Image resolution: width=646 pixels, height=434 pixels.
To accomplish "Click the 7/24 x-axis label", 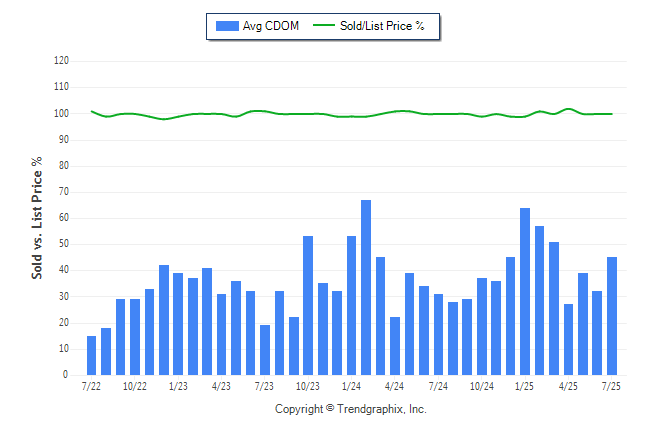I will 438,386.
